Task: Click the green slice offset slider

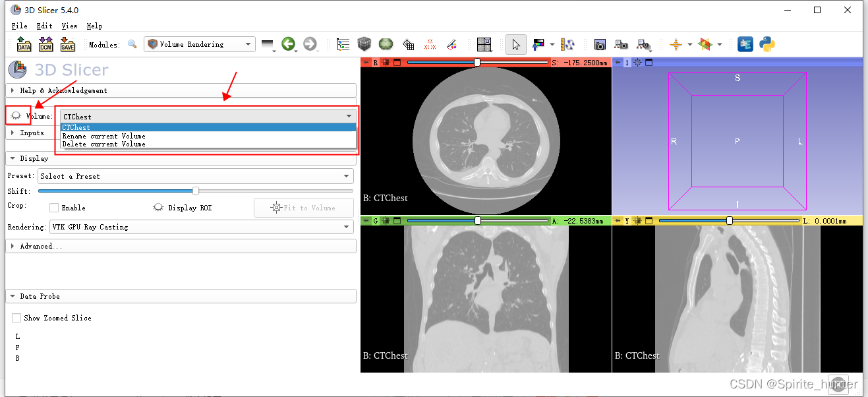Action: click(x=477, y=221)
